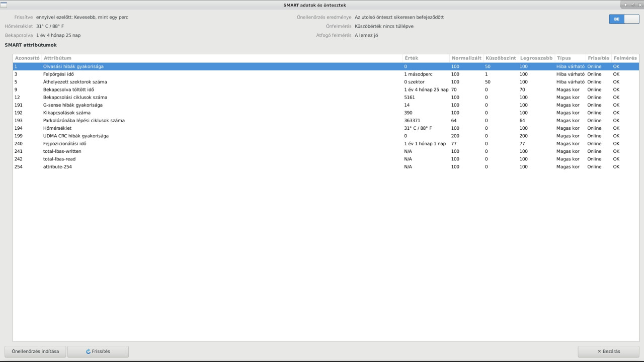
Task: Click value 5161 in Érték column
Action: 410,98
